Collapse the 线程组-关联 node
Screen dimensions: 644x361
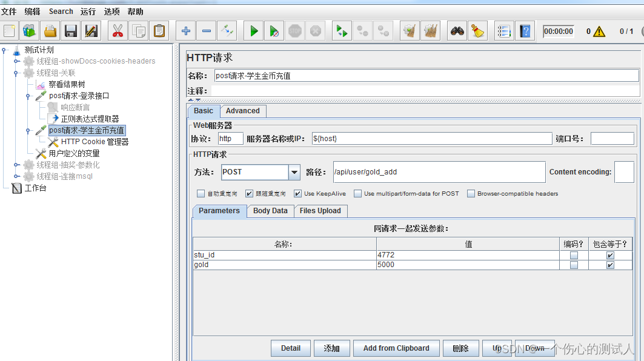16,73
